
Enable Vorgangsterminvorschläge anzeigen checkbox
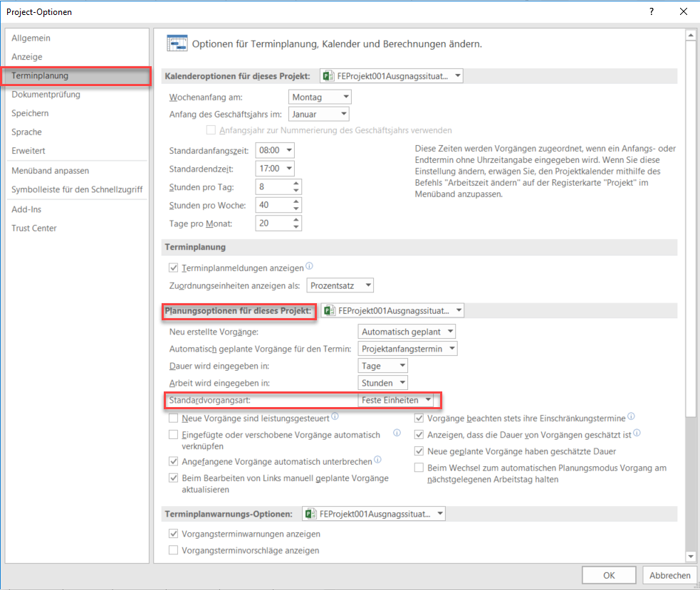click(x=173, y=550)
